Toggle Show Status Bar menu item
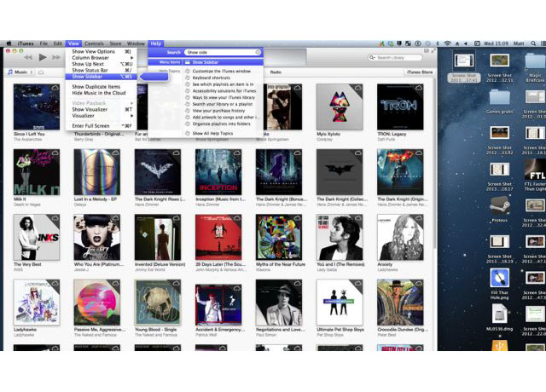546x392 pixels. tap(101, 70)
